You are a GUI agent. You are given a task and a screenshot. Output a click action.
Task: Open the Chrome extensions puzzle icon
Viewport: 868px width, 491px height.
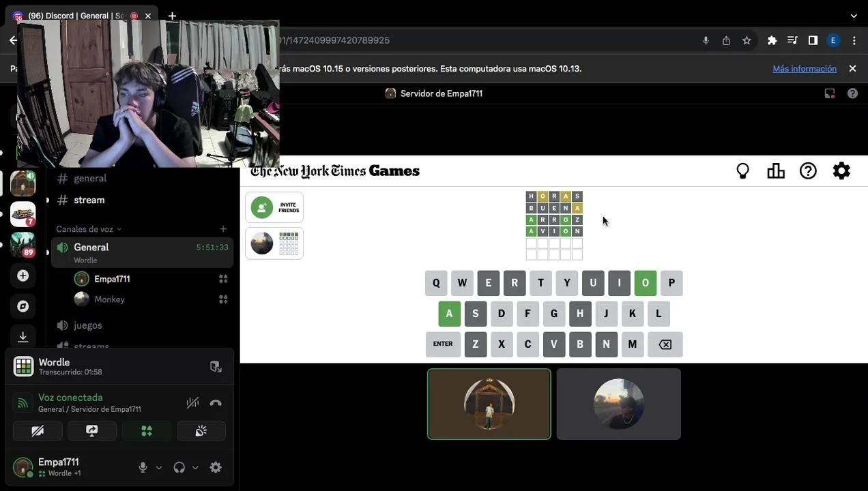(772, 40)
